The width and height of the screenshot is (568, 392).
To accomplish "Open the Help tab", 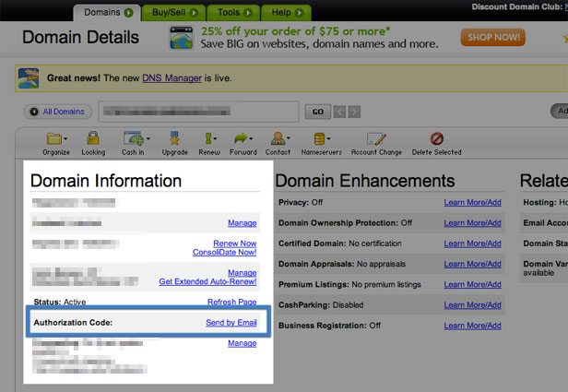I will [x=285, y=12].
